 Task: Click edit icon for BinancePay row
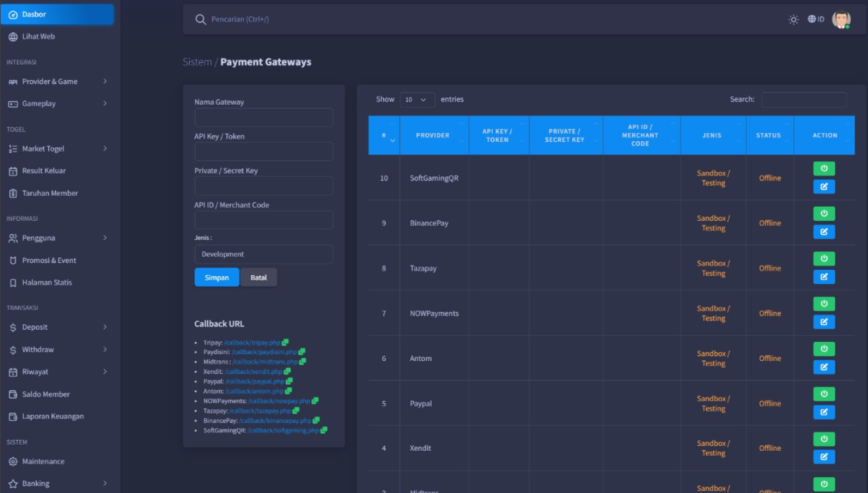click(x=824, y=232)
